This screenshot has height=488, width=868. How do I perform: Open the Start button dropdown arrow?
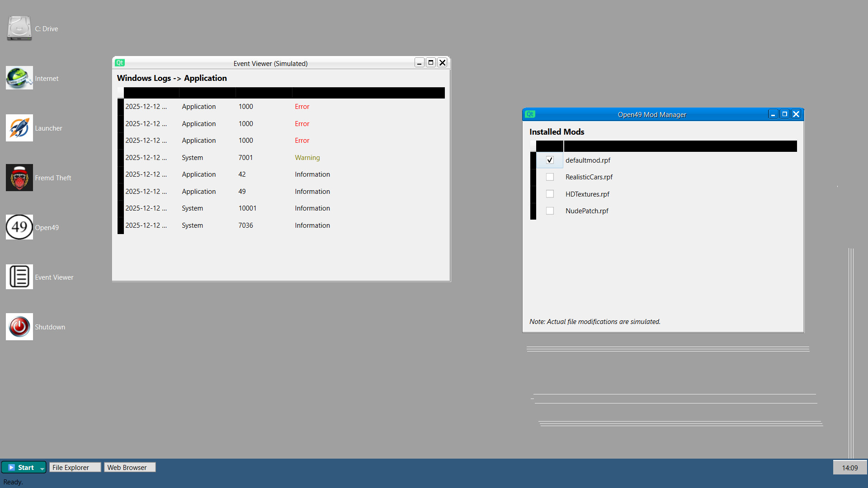[41, 467]
